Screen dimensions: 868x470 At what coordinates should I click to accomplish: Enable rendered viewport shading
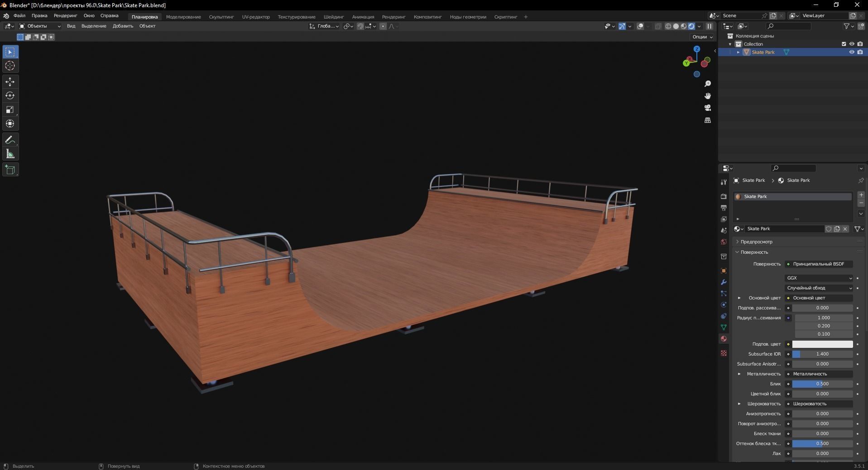coord(691,26)
